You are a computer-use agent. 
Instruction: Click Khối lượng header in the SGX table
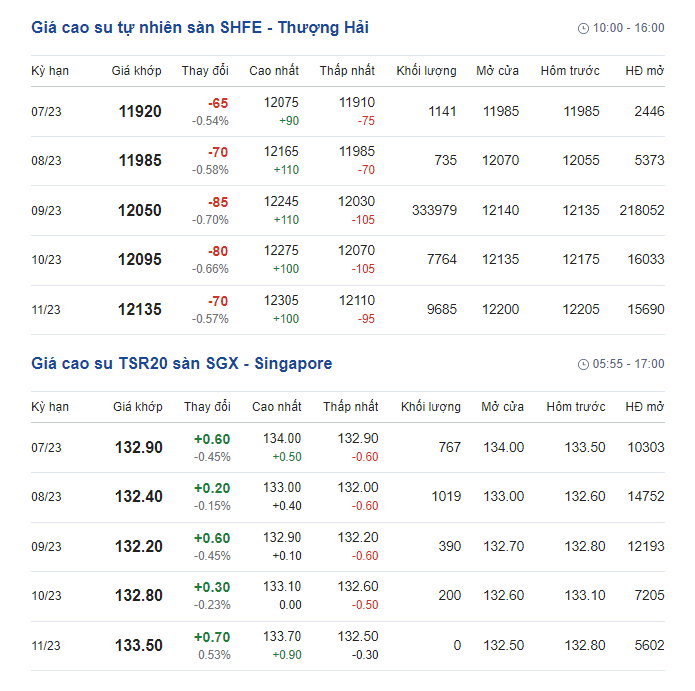pyautogui.click(x=431, y=407)
